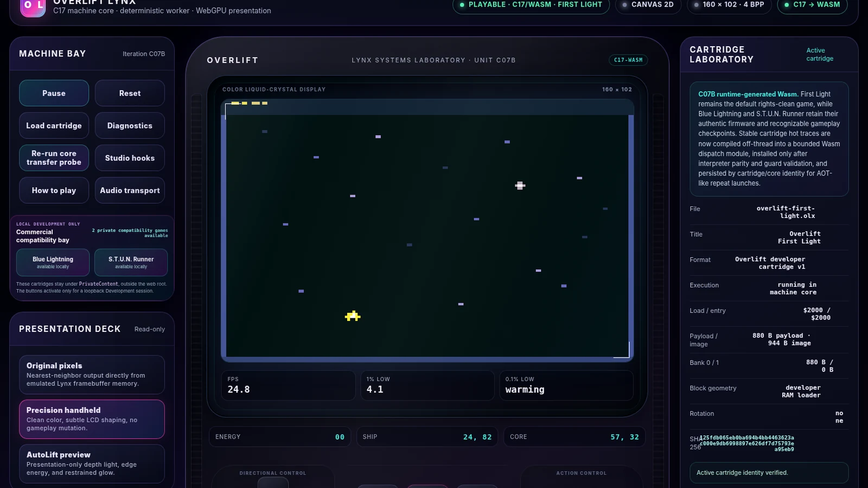Select the Precision handheld presentation mode

click(x=92, y=419)
